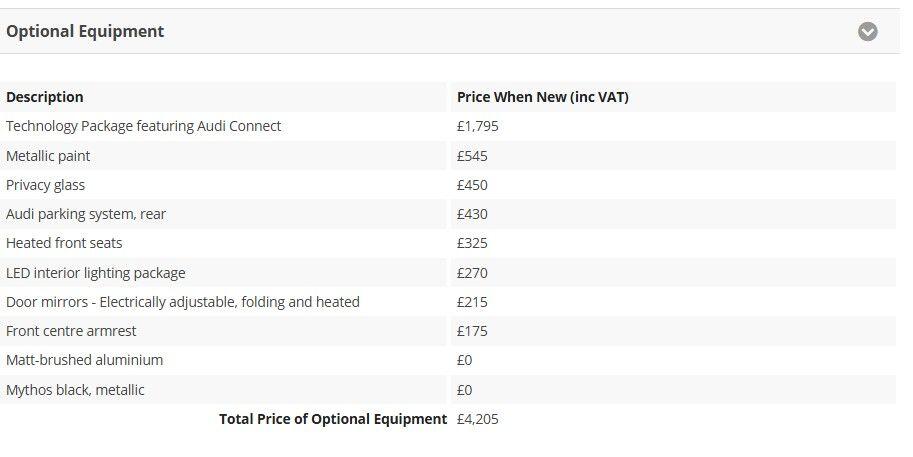Click the £450 Privacy glass price
This screenshot has width=913, height=457.
point(472,185)
